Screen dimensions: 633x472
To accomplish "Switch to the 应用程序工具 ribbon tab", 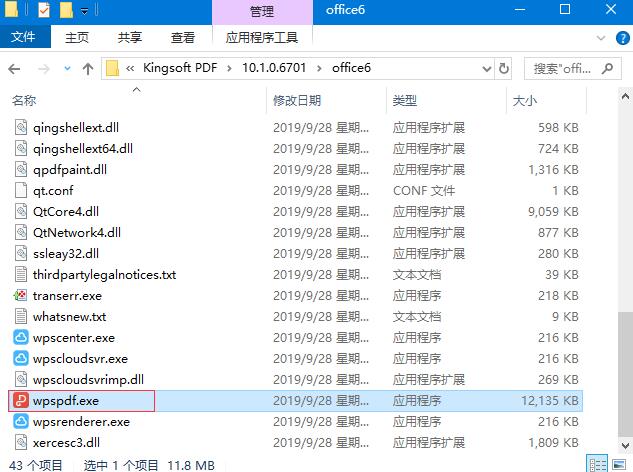I will click(x=262, y=38).
